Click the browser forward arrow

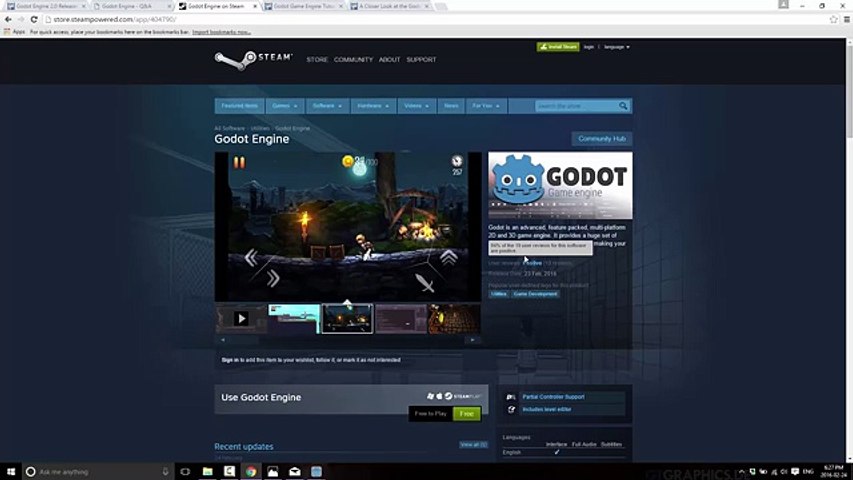(21, 19)
